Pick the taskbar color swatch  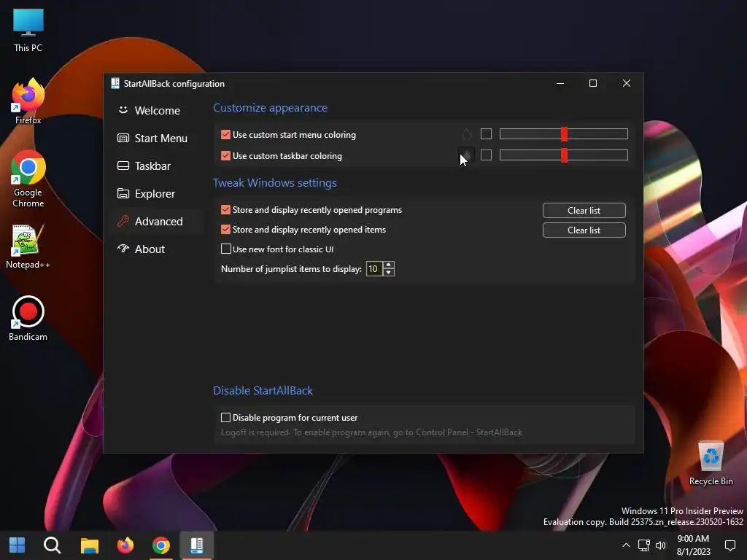[486, 155]
